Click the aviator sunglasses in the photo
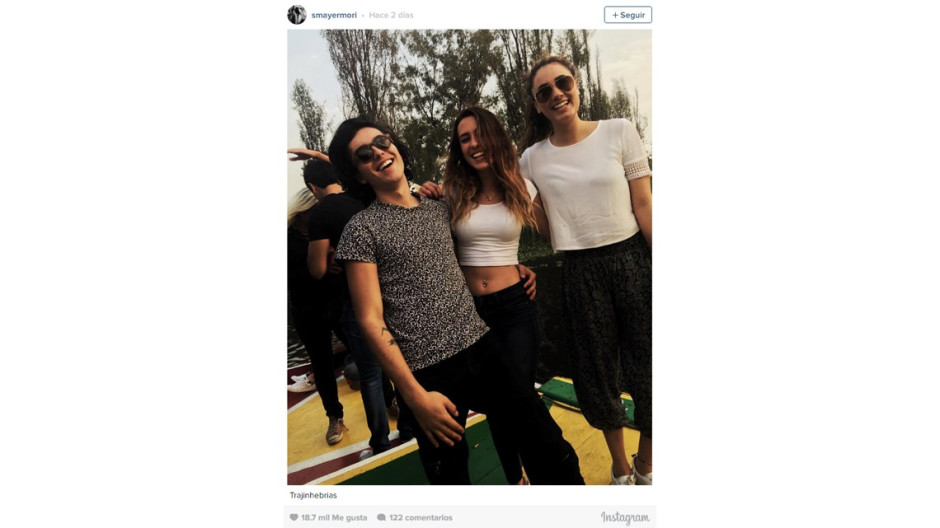Screen dimensions: 940x528 554,89
